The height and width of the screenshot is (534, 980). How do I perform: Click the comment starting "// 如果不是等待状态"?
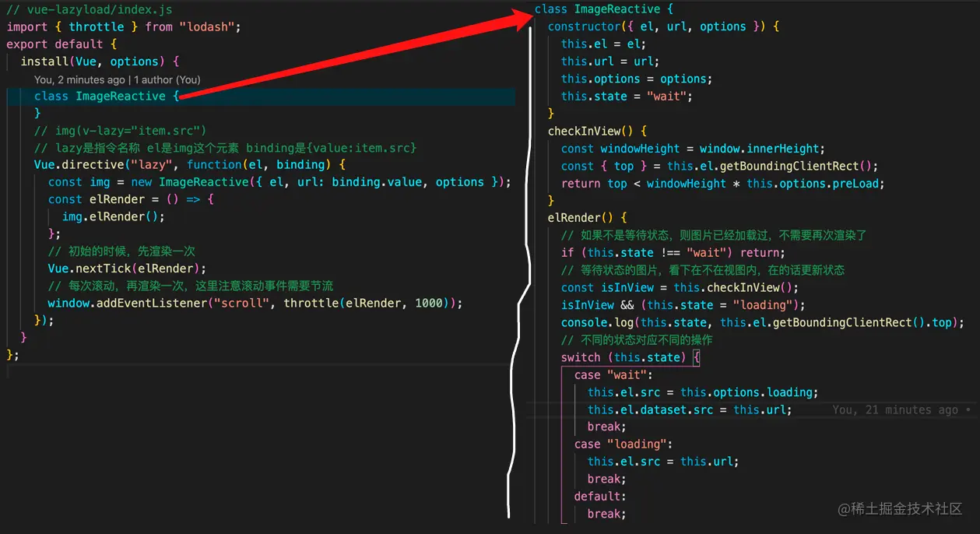pyautogui.click(x=714, y=235)
